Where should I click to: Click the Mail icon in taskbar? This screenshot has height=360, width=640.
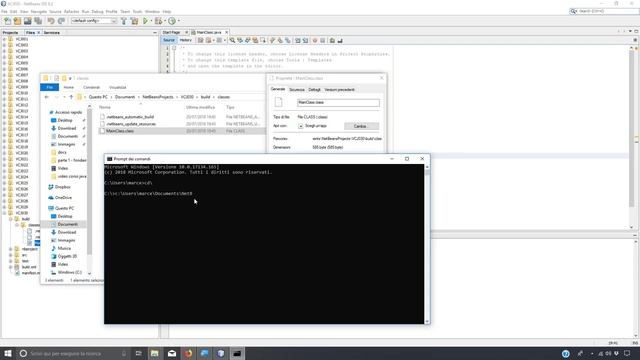(172, 353)
